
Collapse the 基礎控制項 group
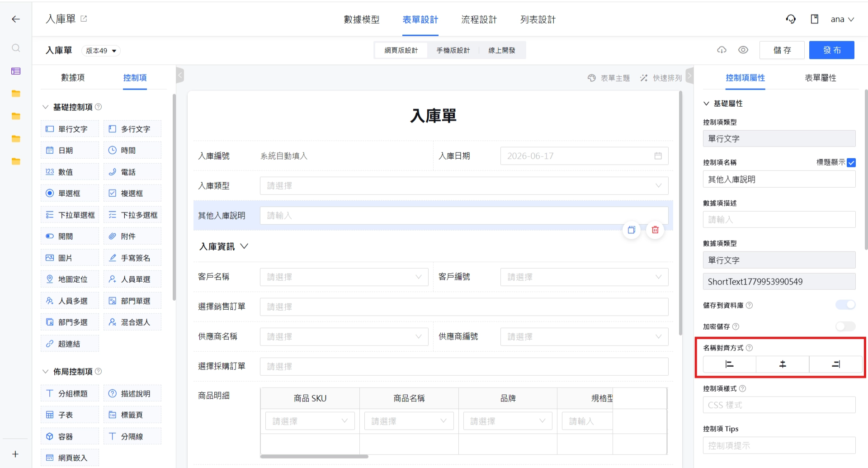pos(45,107)
